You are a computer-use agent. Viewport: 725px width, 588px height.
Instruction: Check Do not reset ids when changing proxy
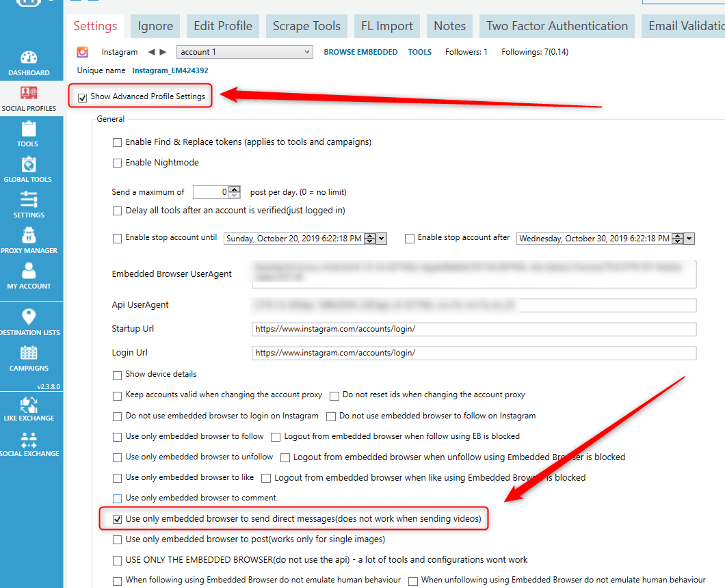(x=334, y=396)
